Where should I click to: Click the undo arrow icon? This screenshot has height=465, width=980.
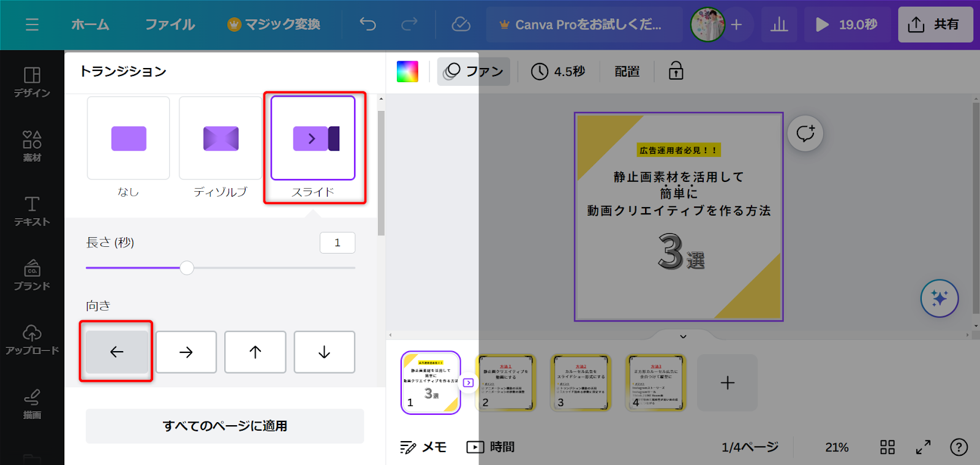point(367,25)
